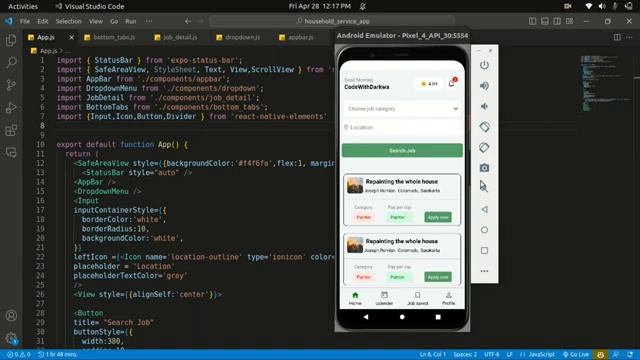Switch to job_detail.js tab
The width and height of the screenshot is (640, 360).
tap(176, 37)
